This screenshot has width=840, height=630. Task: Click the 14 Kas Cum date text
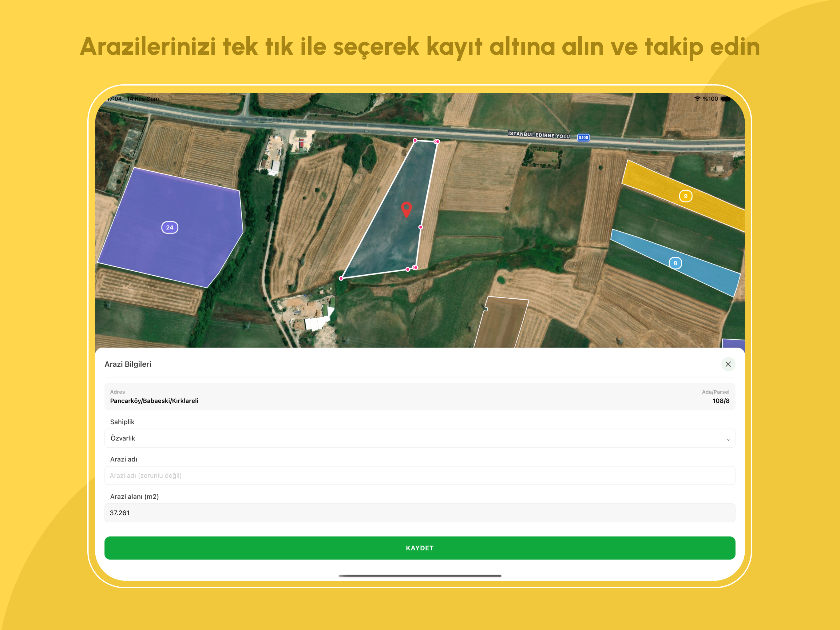143,99
